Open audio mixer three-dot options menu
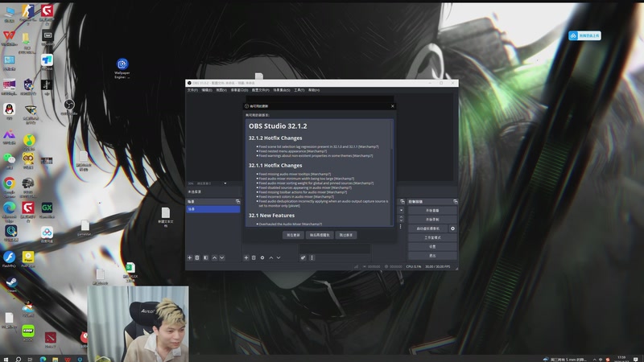 click(312, 257)
